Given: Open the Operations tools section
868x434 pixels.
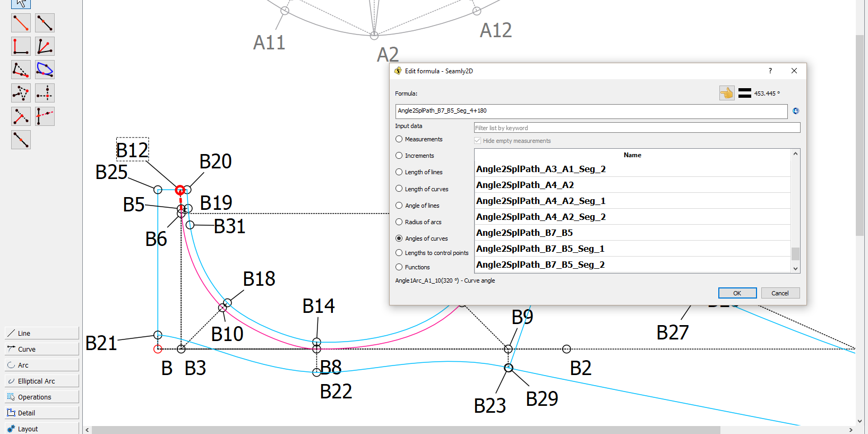Looking at the screenshot, I should (x=41, y=397).
